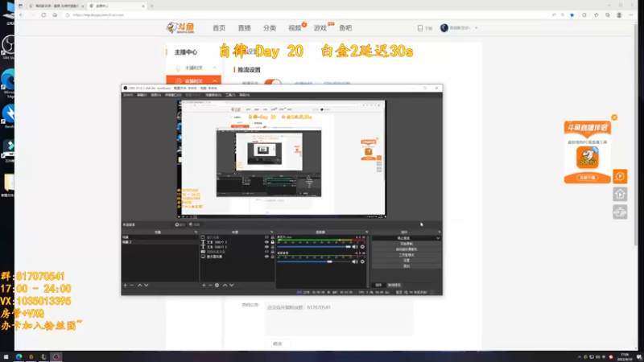Viewport: 644px width, 362px height.
Task: Toggle visibility of 显示器采集 source
Action: pos(266,257)
